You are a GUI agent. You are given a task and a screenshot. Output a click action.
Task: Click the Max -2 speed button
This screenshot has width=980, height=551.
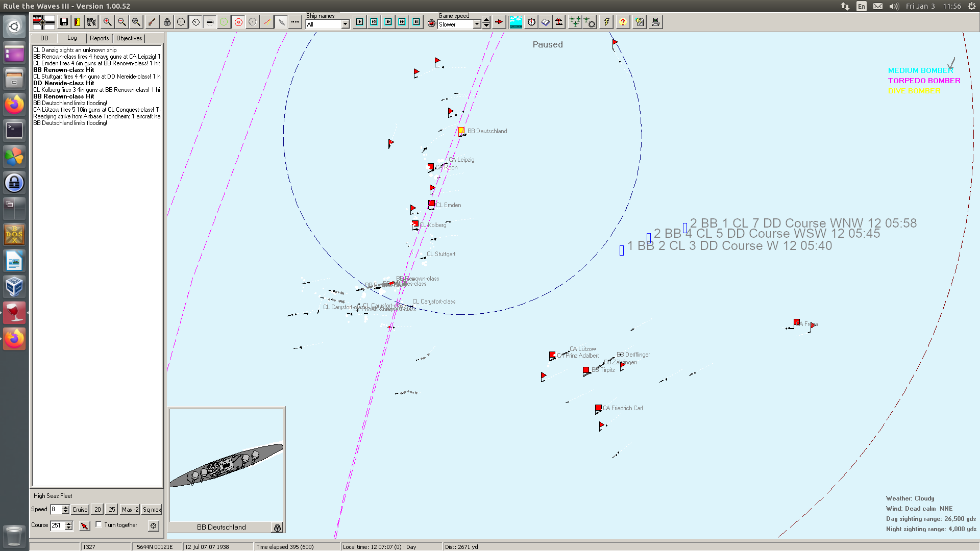130,510
